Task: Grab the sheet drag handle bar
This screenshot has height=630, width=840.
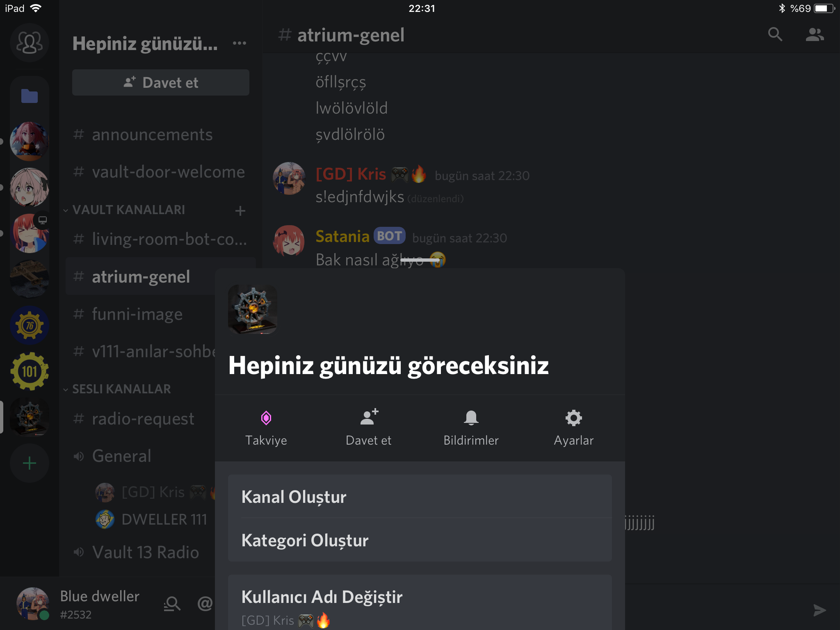Action: (420, 260)
